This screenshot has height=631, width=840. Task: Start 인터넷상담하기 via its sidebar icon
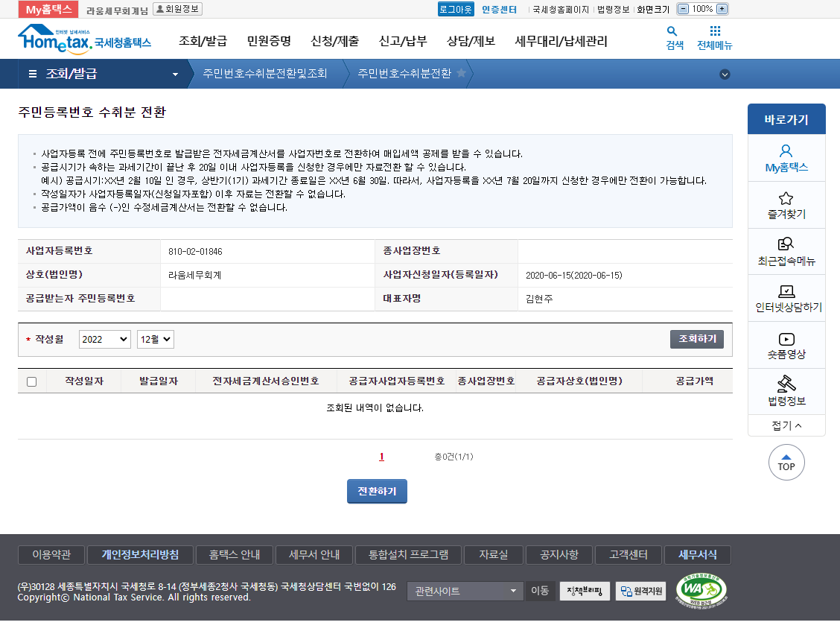click(x=786, y=297)
